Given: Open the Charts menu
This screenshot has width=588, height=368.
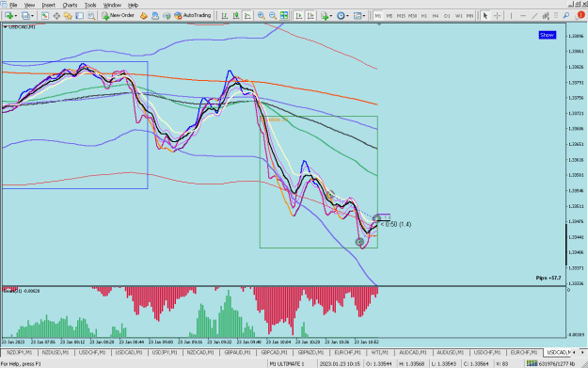Looking at the screenshot, I should (70, 5).
